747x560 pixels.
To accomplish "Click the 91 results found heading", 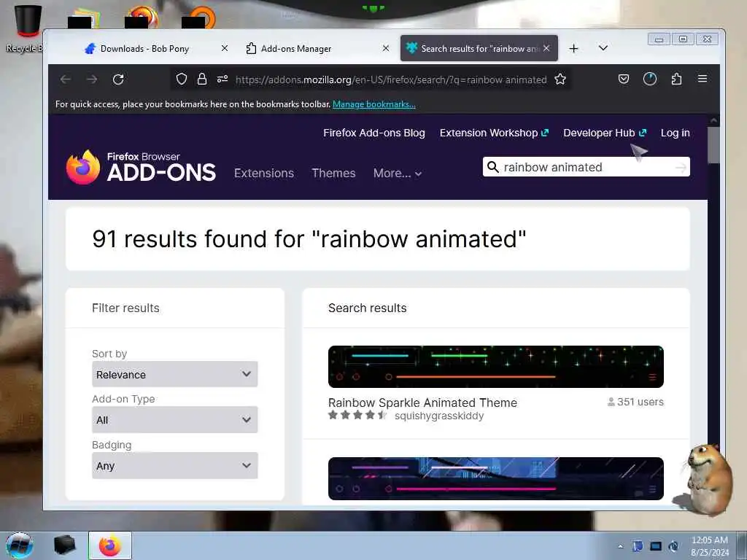I will pyautogui.click(x=309, y=239).
